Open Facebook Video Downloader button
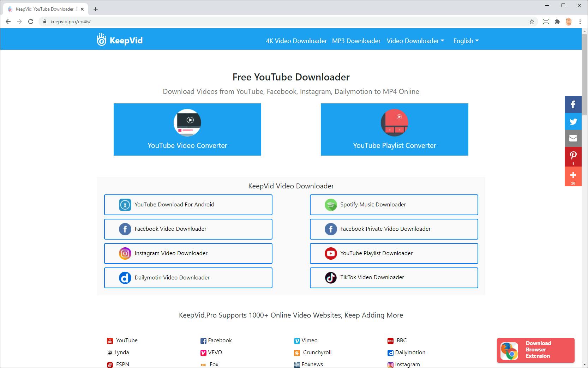The width and height of the screenshot is (588, 368). click(188, 229)
